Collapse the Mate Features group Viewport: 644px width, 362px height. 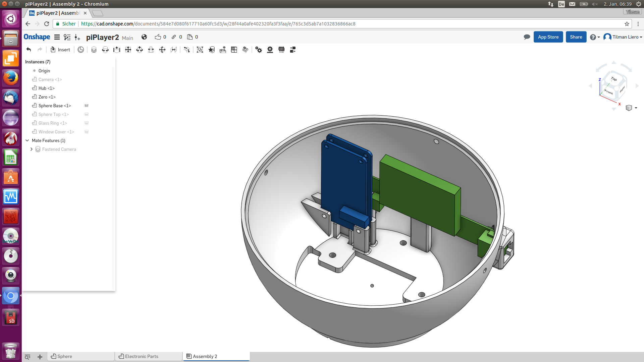tap(27, 140)
